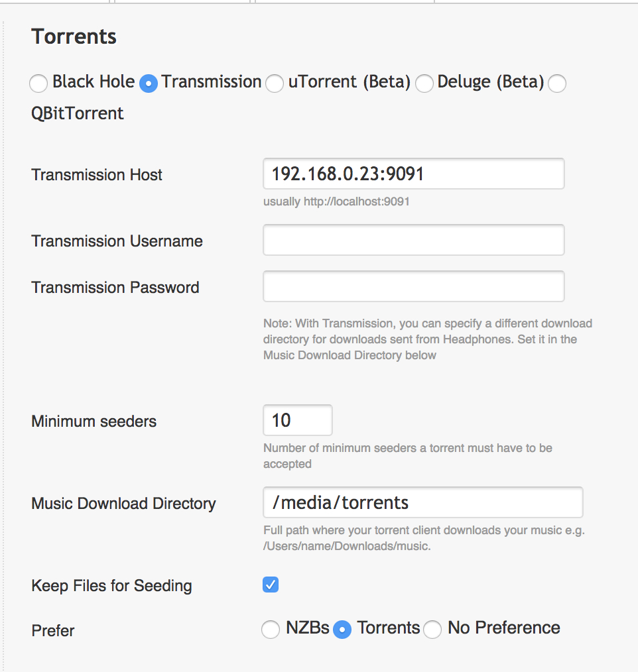Select the Transmission torrent client option
This screenshot has height=672, width=638.
coord(149,83)
